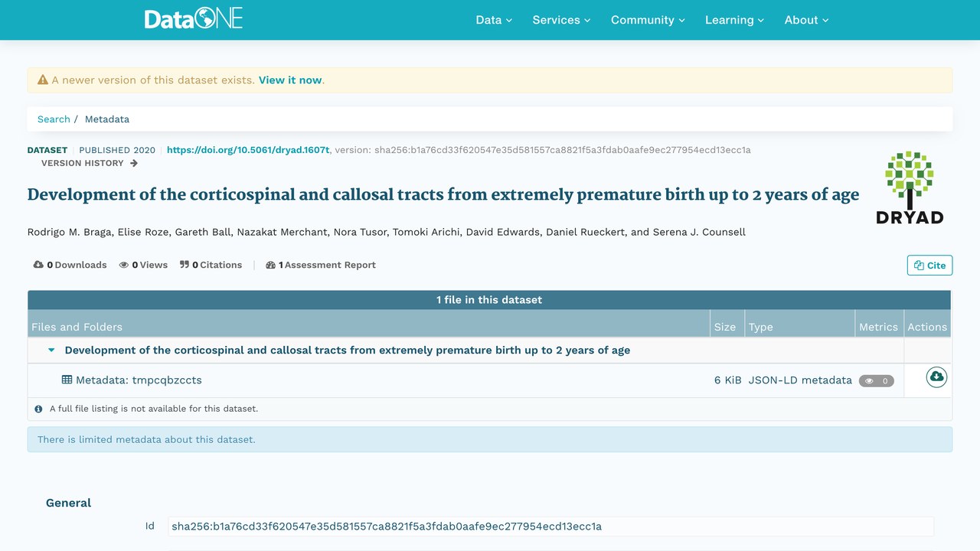Click the Dryad tree logo
Screen dimensions: 980x551
(x=910, y=187)
